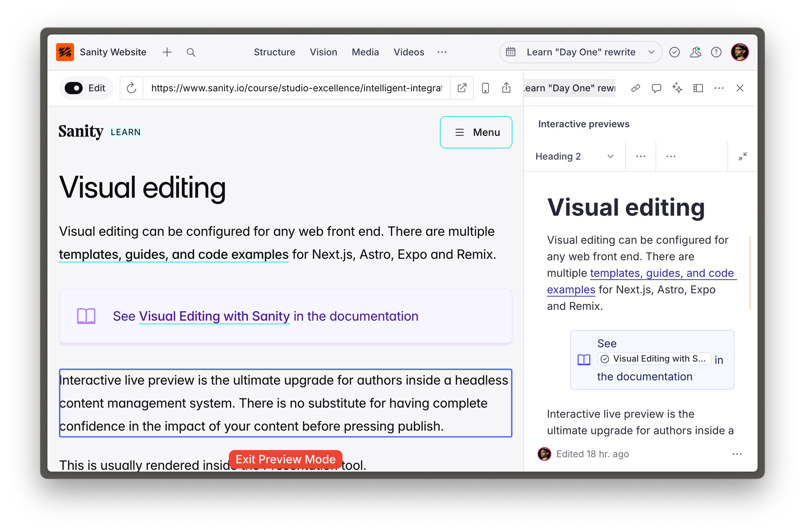Toggle the Edit mode switch

[x=74, y=88]
